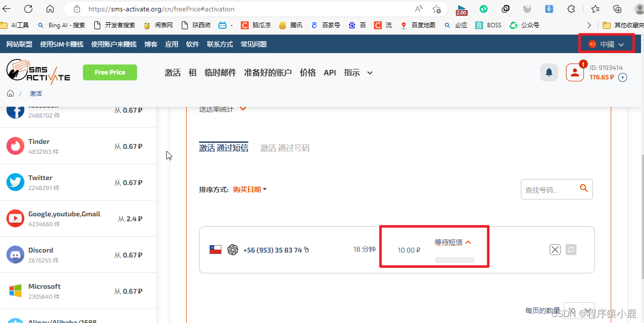
Task: Open 使用账户来赚钱 link
Action: tap(114, 44)
